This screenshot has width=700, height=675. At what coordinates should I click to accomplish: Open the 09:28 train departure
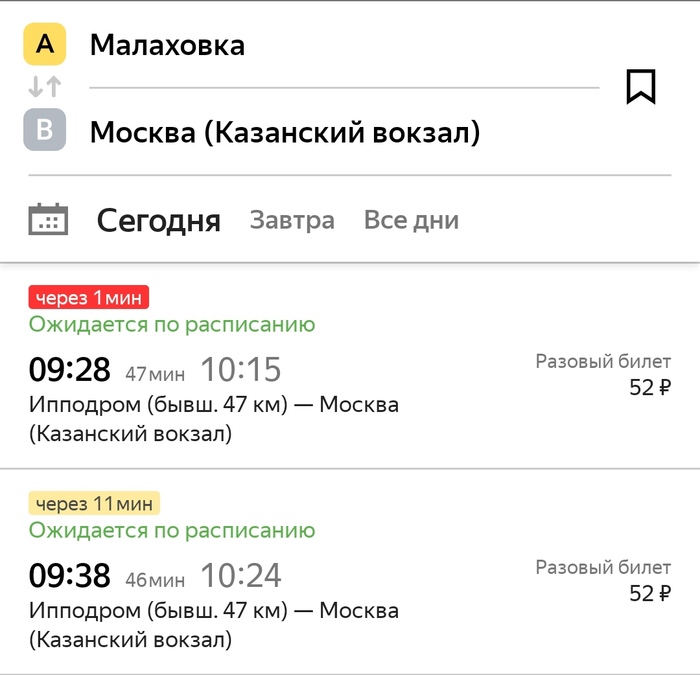coord(69,370)
